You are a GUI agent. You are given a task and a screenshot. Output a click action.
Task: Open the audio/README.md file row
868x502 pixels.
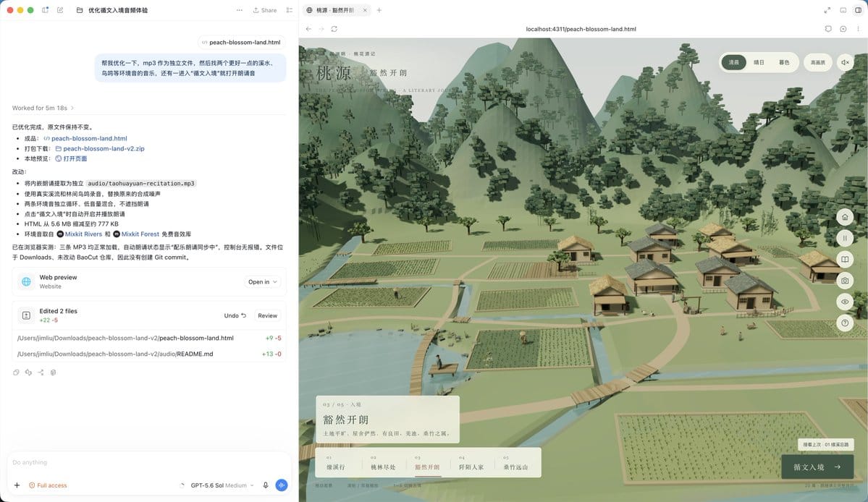(x=149, y=354)
